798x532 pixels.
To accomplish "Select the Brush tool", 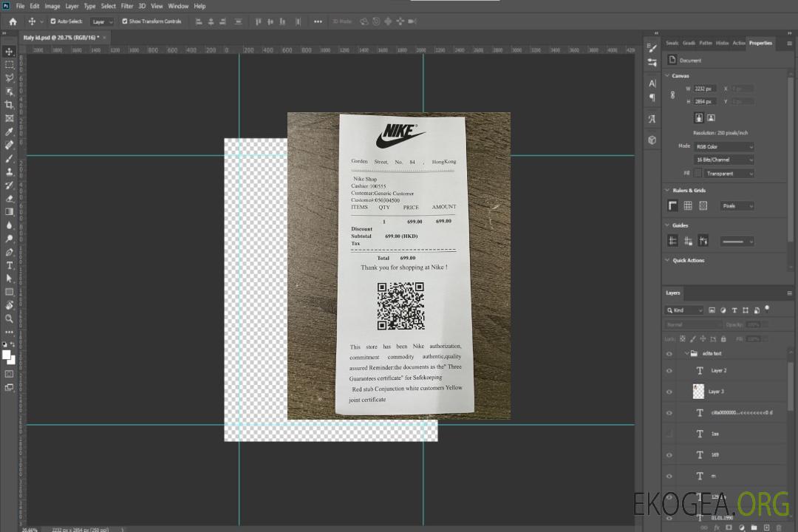I will (9, 158).
